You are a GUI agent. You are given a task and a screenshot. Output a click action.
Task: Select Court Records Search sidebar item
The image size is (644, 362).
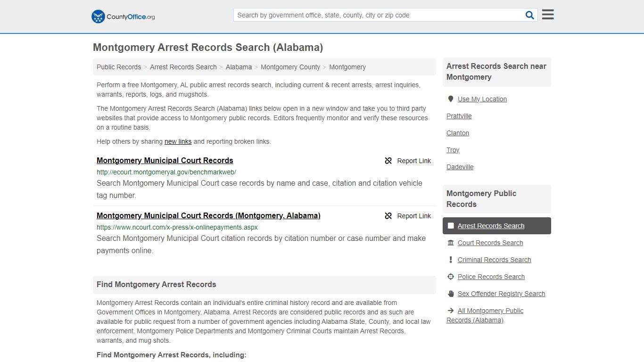pos(490,243)
